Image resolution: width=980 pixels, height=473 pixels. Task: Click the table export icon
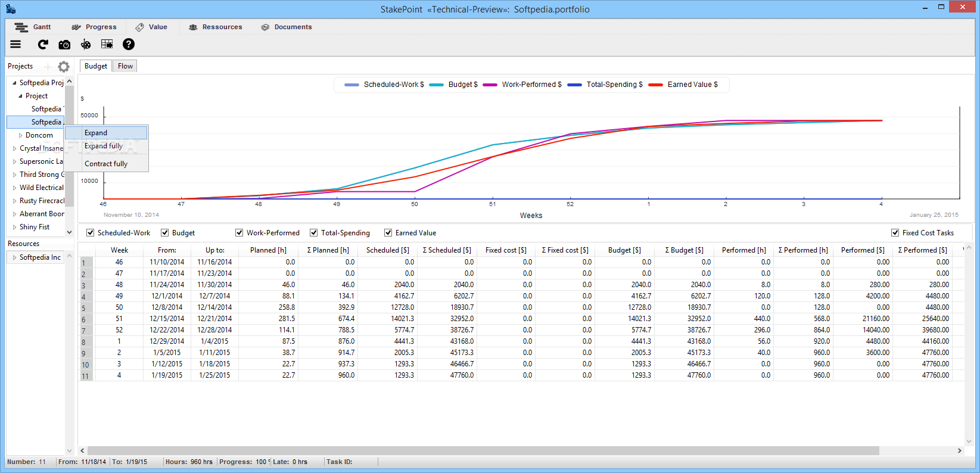(107, 44)
